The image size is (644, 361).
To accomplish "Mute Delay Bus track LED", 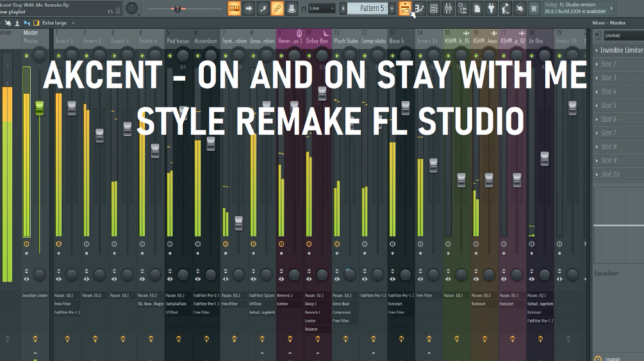I will pos(309,56).
